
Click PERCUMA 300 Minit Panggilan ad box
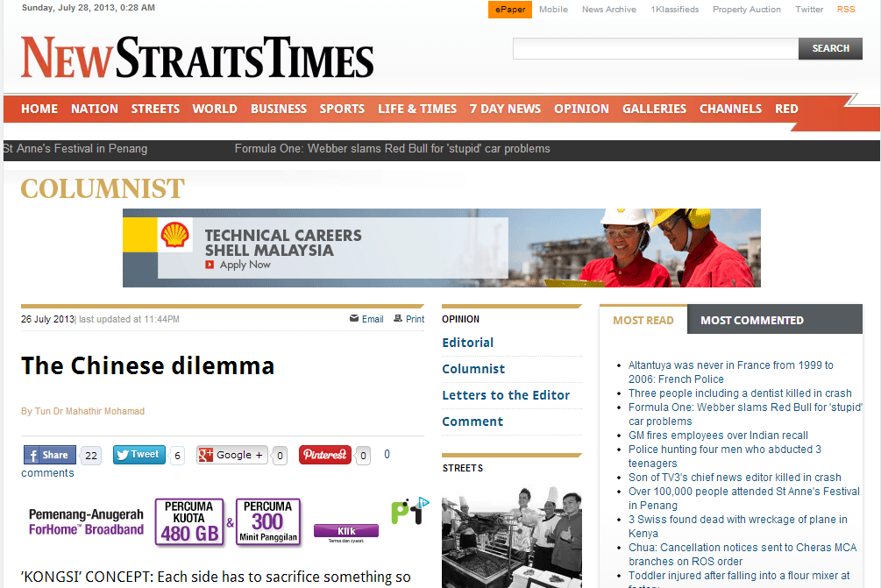[268, 522]
